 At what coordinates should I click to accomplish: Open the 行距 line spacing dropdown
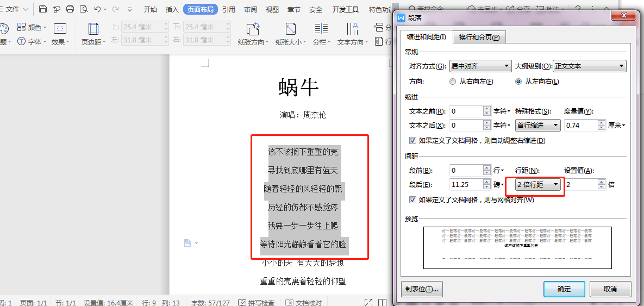point(538,184)
